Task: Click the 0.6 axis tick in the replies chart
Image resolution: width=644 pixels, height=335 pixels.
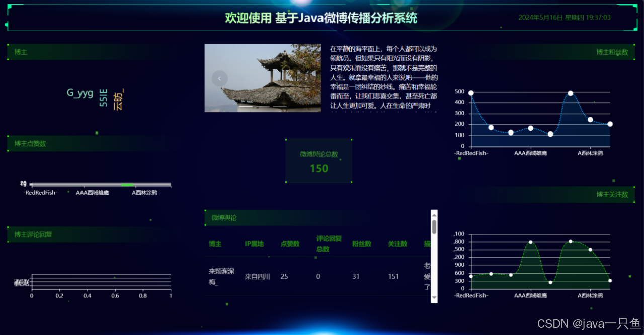Action: (115, 296)
